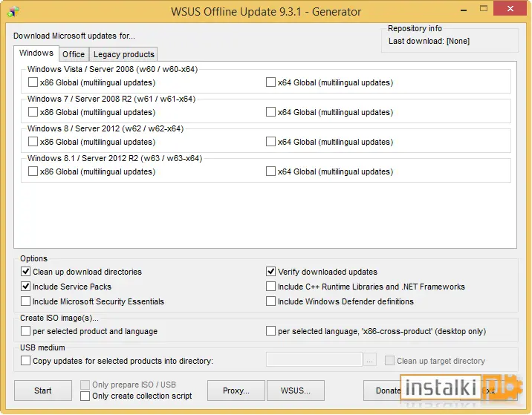Switch to the Windows tab
The height and width of the screenshot is (415, 532).
(x=36, y=53)
